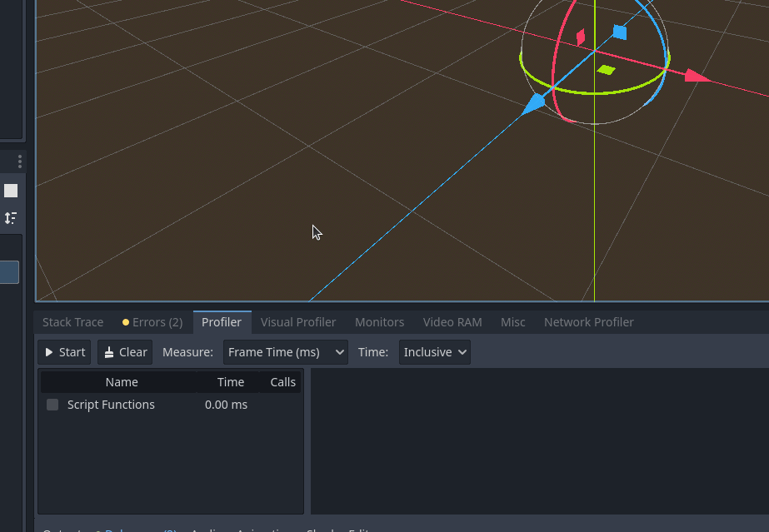This screenshot has width=769, height=532.
Task: Switch to the Video RAM tab
Action: 452,322
